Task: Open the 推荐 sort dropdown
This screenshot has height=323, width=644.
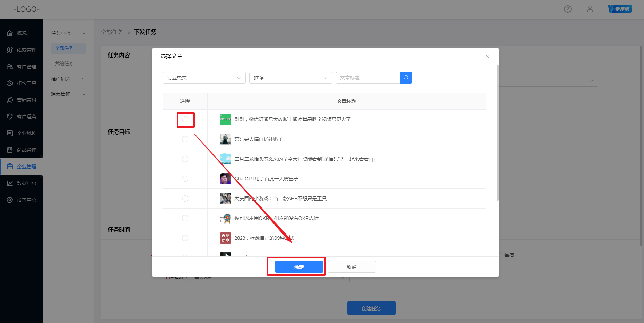Action: (x=290, y=78)
